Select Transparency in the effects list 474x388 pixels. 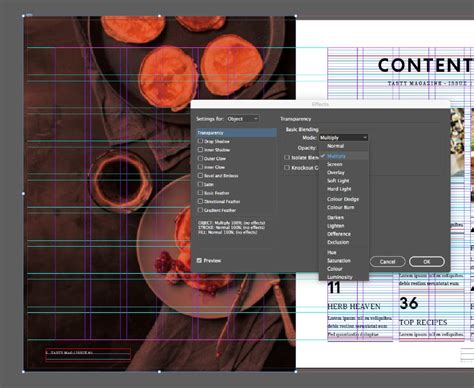point(236,133)
